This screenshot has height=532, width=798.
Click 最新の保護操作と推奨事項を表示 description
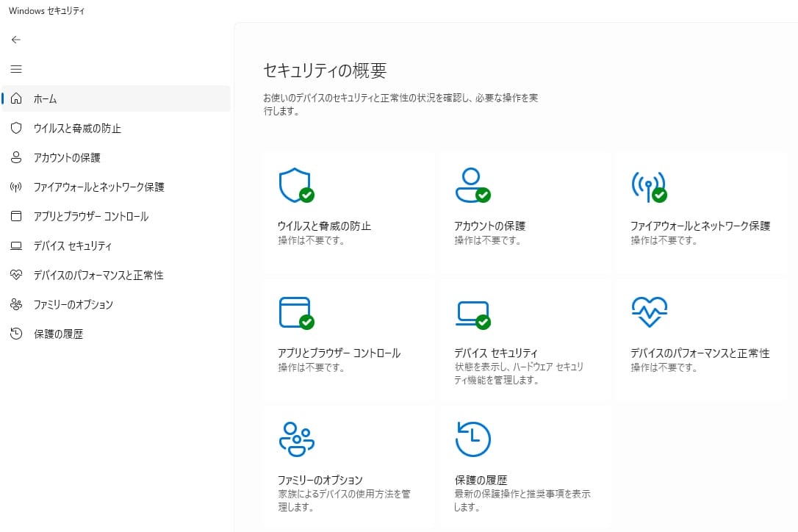click(522, 500)
